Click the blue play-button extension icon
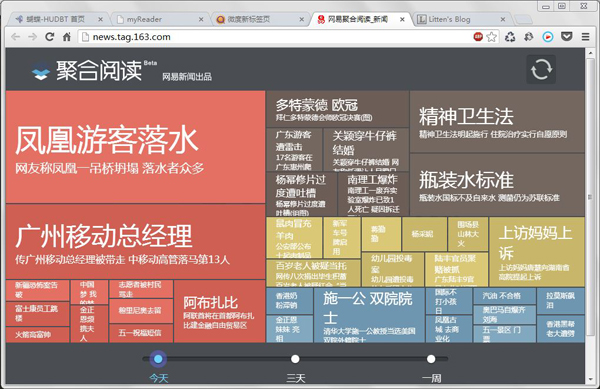The width and height of the screenshot is (600, 389). pyautogui.click(x=548, y=37)
